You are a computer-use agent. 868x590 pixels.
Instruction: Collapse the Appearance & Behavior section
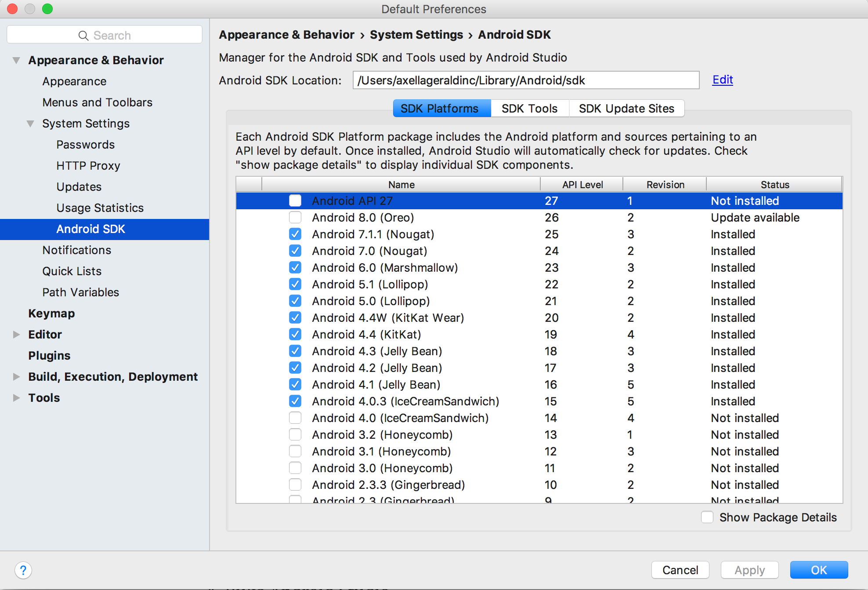(16, 60)
